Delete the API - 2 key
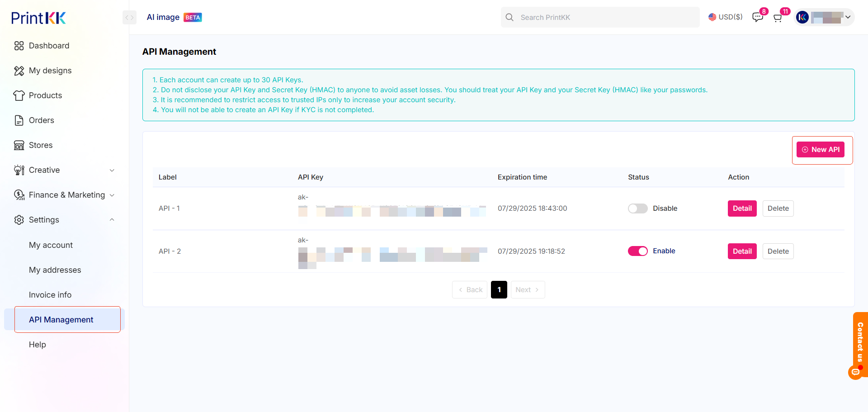 click(x=778, y=251)
